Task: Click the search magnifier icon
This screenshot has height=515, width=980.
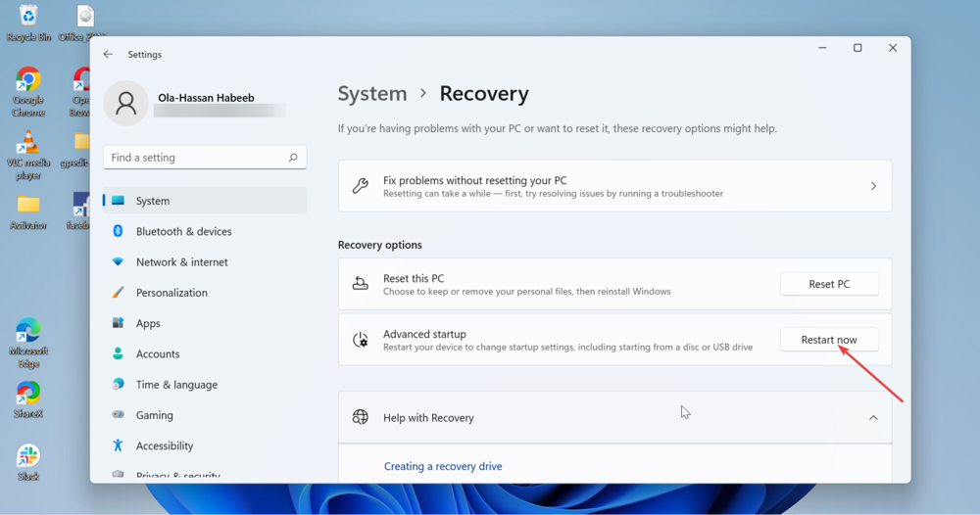Action: click(292, 158)
